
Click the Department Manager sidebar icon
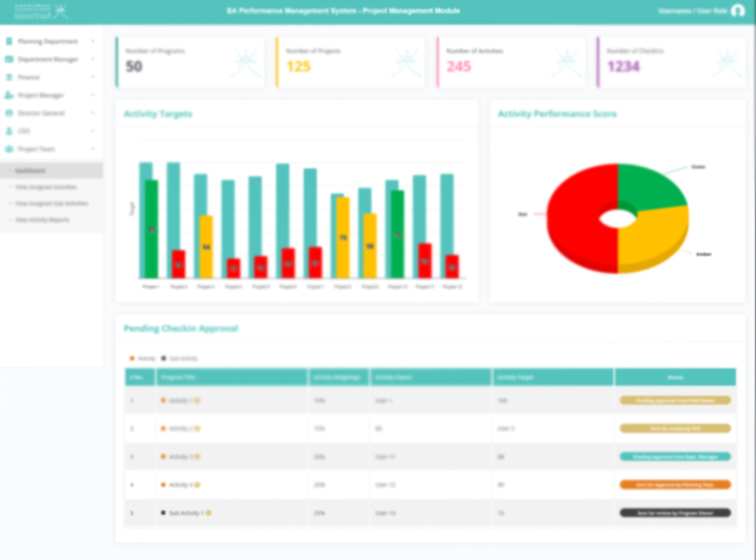click(9, 59)
